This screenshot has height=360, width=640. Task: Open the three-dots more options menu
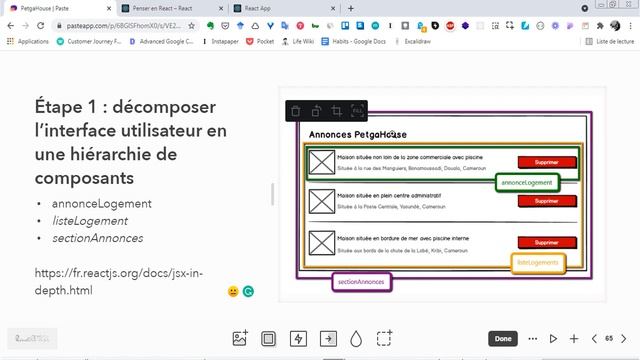[x=533, y=339]
